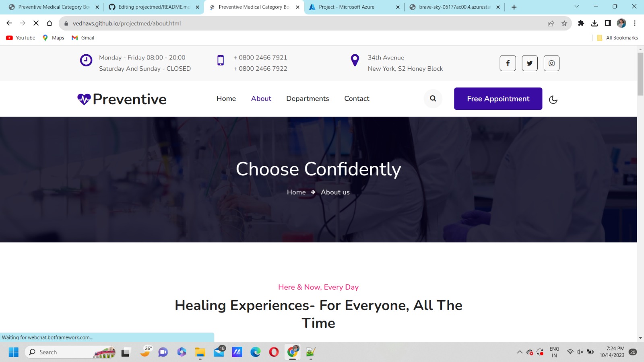Click the phone icon next to contact numbers
Image resolution: width=644 pixels, height=362 pixels.
tap(220, 60)
